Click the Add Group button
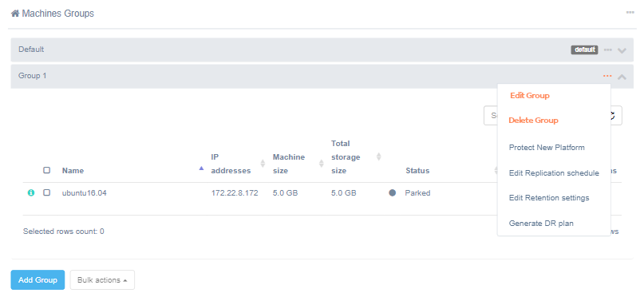 (38, 280)
